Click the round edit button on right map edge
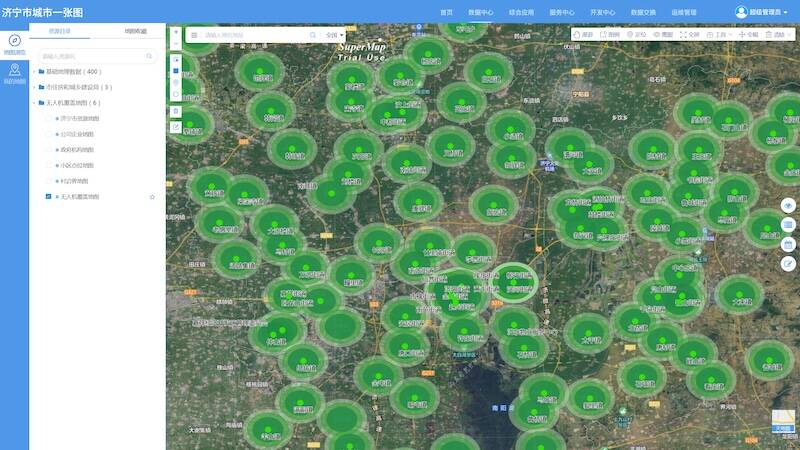Viewport: 800px width, 450px height. (788, 264)
